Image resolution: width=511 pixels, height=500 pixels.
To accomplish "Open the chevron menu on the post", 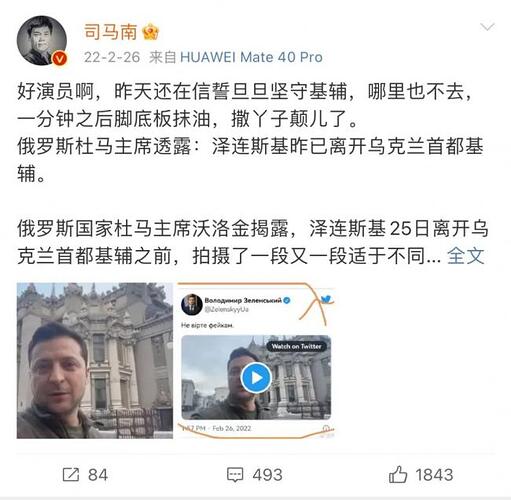I will [x=487, y=27].
